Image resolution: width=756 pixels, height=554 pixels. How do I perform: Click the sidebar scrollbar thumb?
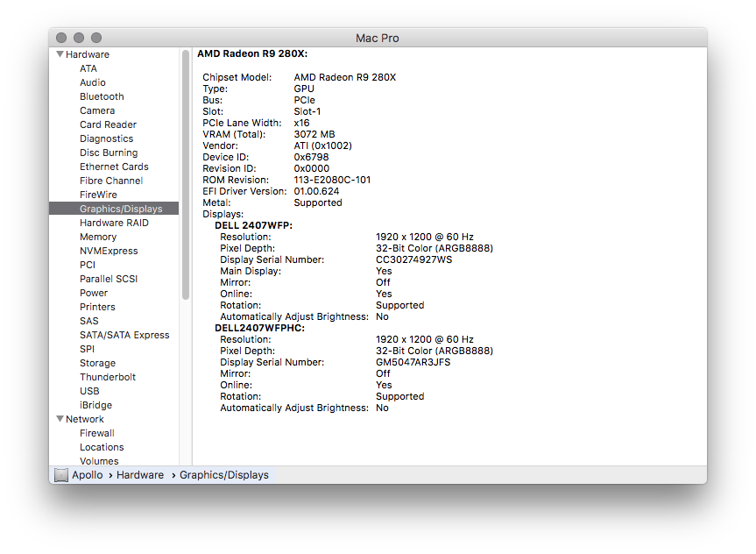point(186,174)
